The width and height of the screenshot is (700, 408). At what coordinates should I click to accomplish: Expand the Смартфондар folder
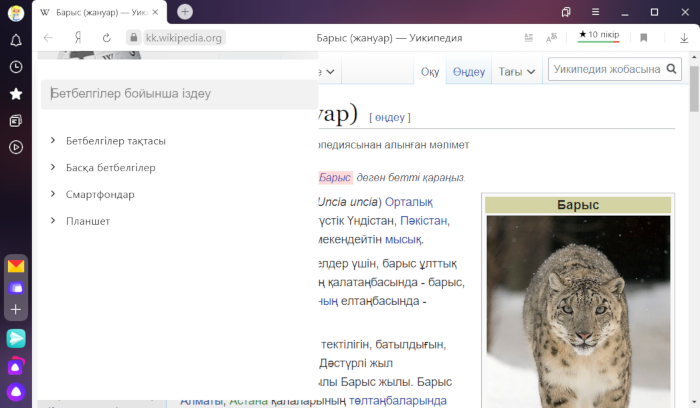click(x=53, y=194)
